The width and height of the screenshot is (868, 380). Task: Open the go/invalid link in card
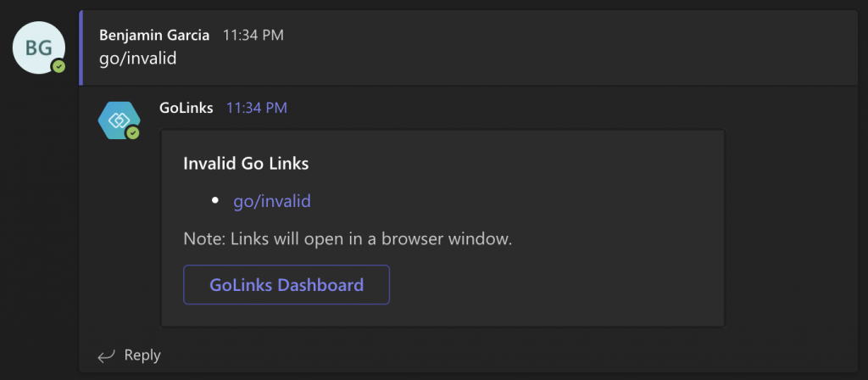click(272, 200)
